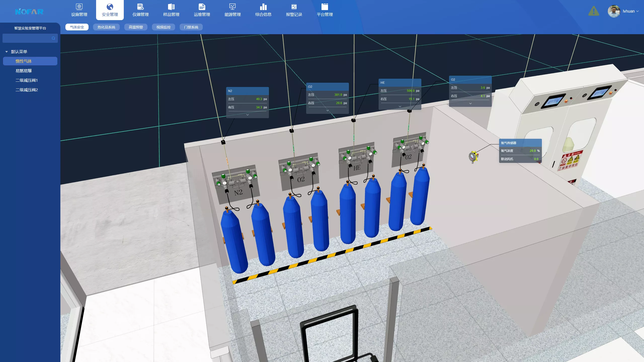This screenshot has width=644, height=362.
Task: Click the lvhuan user avatar
Action: (614, 11)
